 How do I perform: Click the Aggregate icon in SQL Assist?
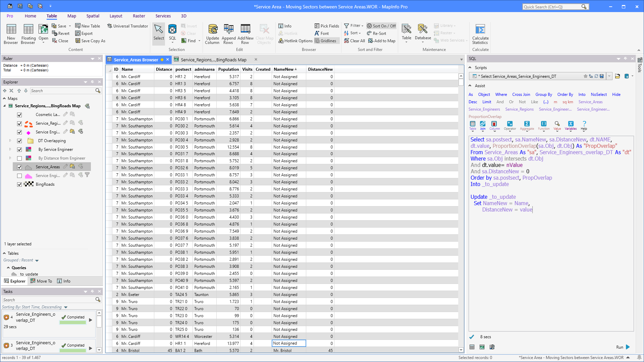(527, 126)
